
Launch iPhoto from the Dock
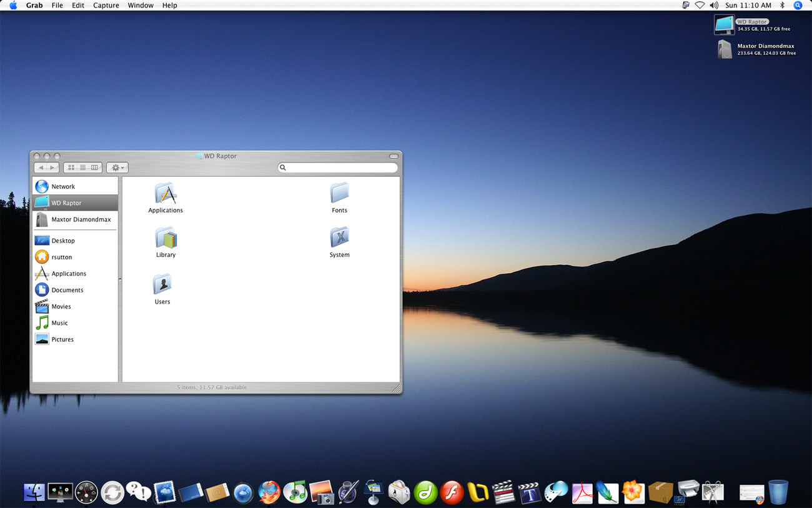[322, 492]
